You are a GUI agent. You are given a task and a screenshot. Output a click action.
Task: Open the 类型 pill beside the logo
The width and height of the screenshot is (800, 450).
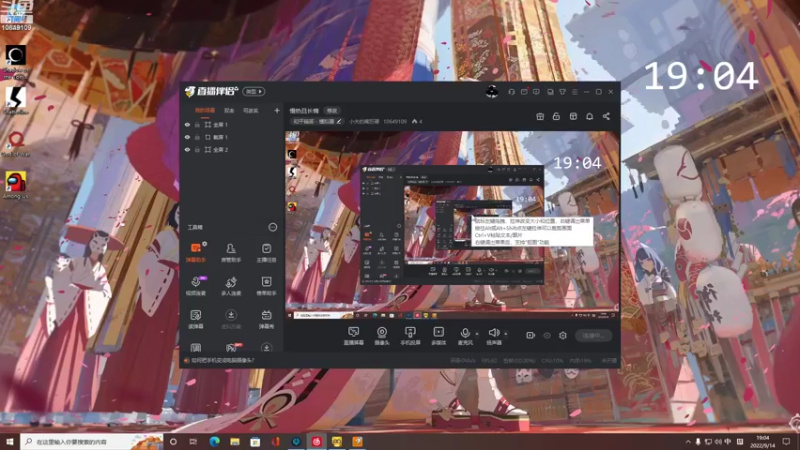tap(254, 91)
